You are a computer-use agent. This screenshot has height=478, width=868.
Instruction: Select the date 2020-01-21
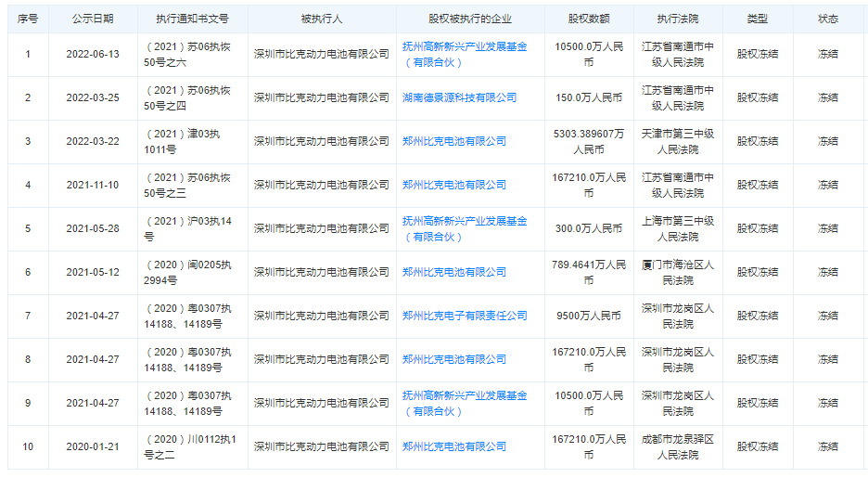(93, 446)
